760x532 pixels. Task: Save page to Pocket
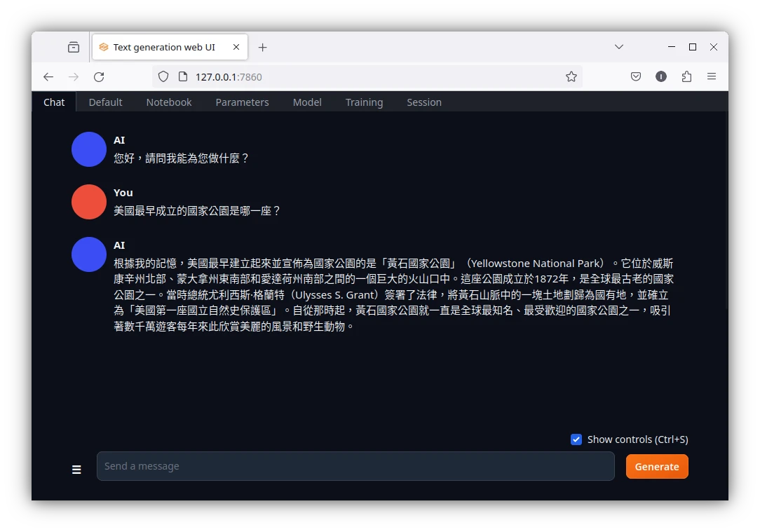click(635, 76)
